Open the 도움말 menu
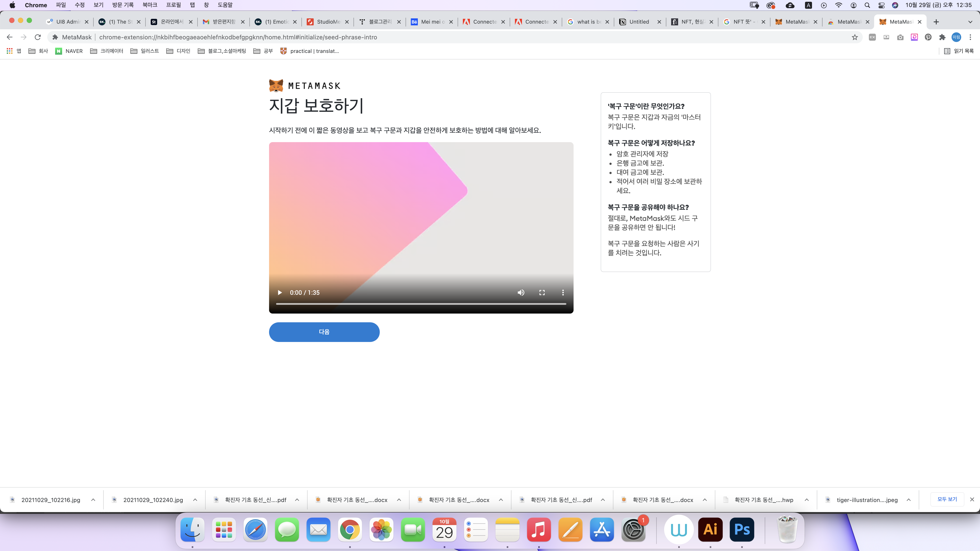 [x=225, y=5]
